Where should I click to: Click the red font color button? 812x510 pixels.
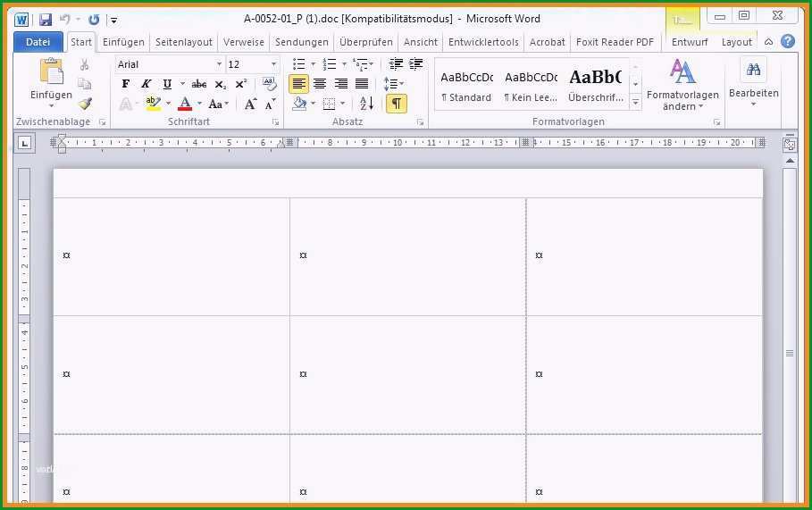click(x=185, y=104)
